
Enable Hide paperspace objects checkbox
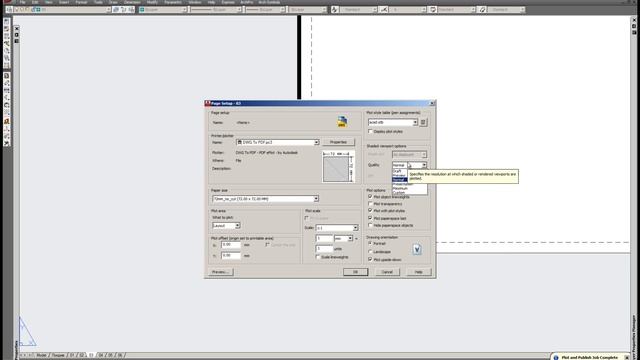point(371,225)
